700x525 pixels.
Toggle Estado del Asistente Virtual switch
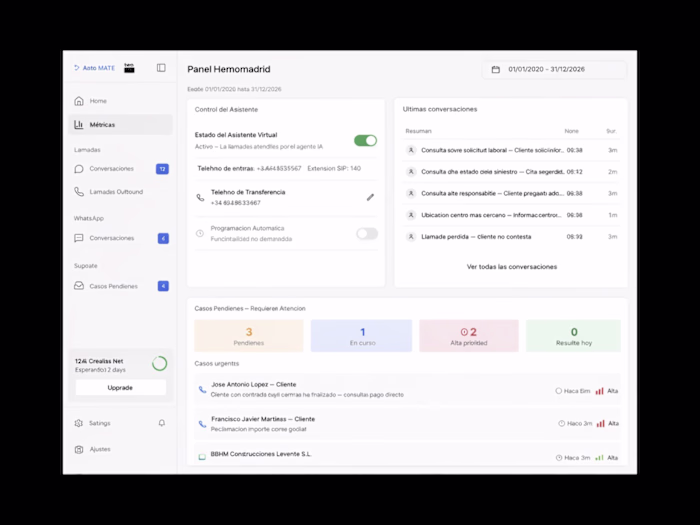pyautogui.click(x=366, y=141)
